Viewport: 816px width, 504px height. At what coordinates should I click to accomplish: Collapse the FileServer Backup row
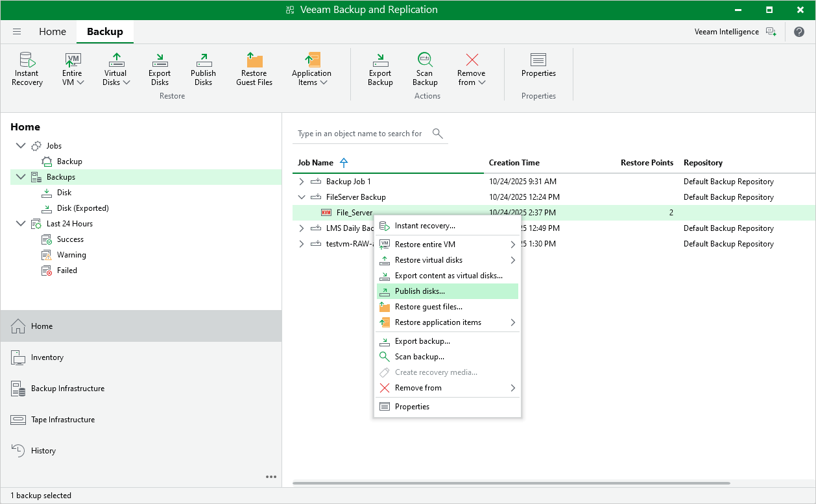(301, 197)
